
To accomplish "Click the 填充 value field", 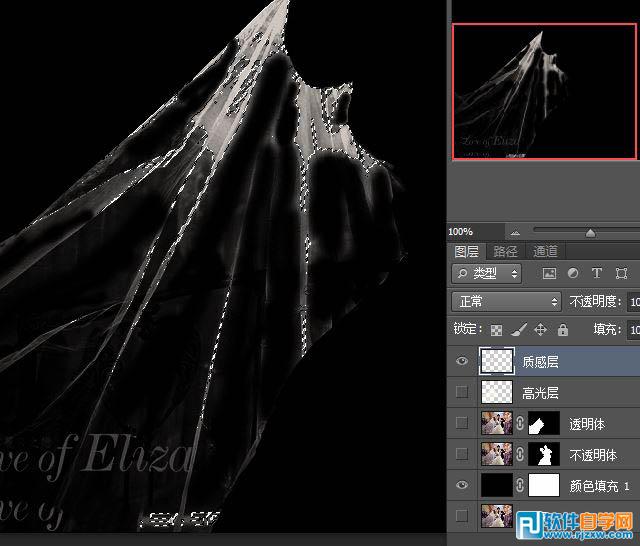I will point(634,330).
